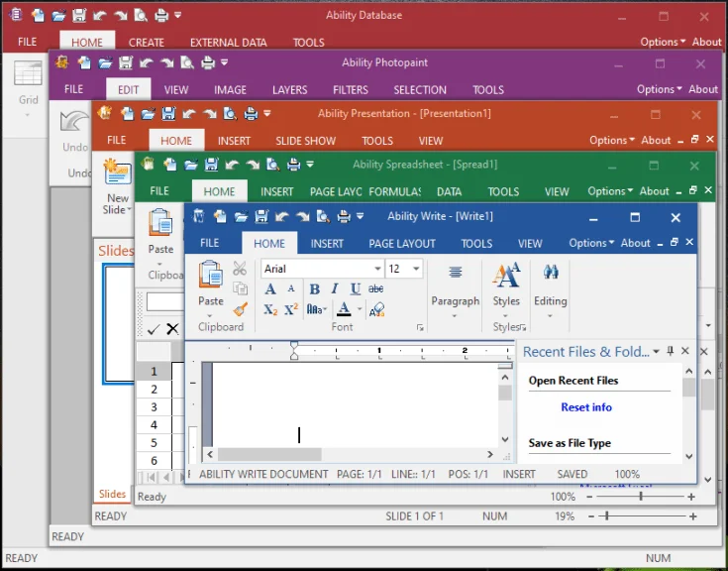The height and width of the screenshot is (571, 728).
Task: Expand Quick Access customize arrow in Write
Action: pyautogui.click(x=360, y=216)
